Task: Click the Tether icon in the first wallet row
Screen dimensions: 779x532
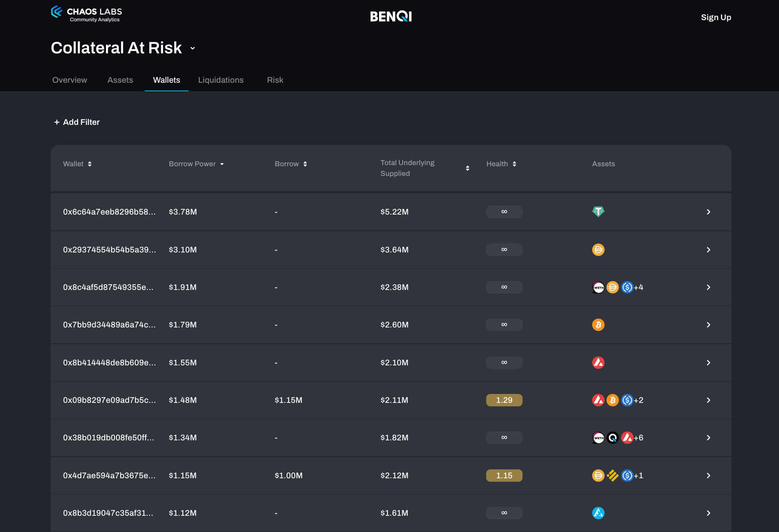Action: tap(598, 211)
